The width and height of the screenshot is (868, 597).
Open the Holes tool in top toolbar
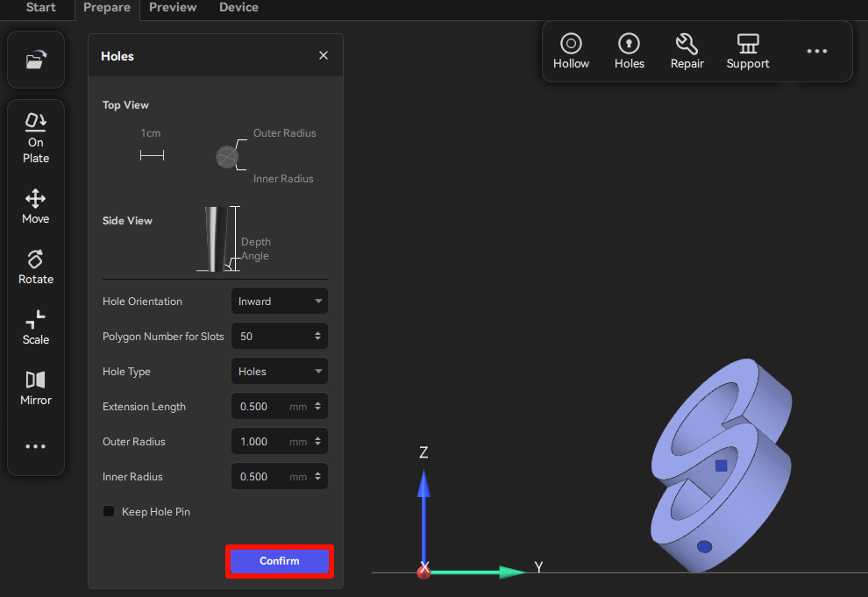point(630,52)
